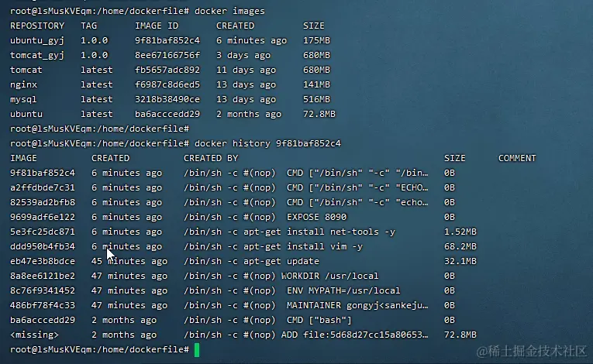This screenshot has height=364, width=593.
Task: Click '3 days ago' in the tomcat_gyj row
Action: (x=243, y=55)
